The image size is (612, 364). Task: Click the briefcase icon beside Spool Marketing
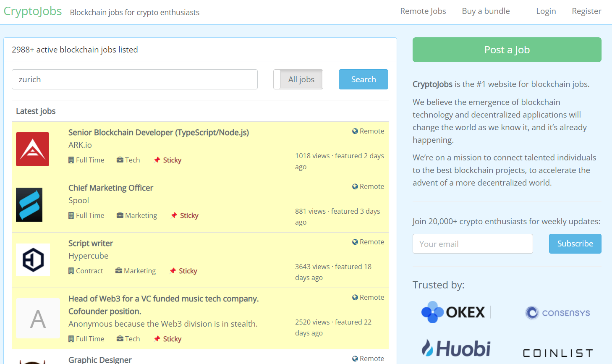[120, 215]
